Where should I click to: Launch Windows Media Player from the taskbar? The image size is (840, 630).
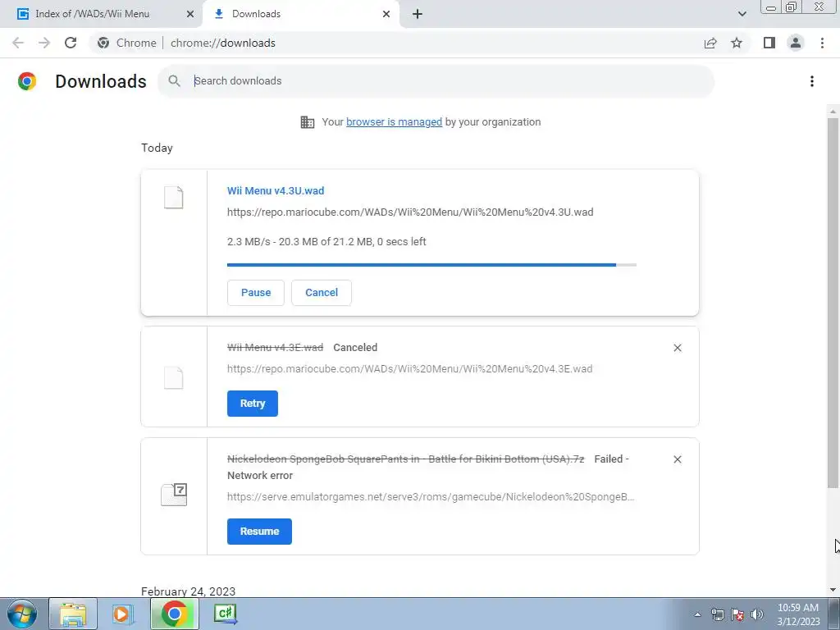point(122,614)
